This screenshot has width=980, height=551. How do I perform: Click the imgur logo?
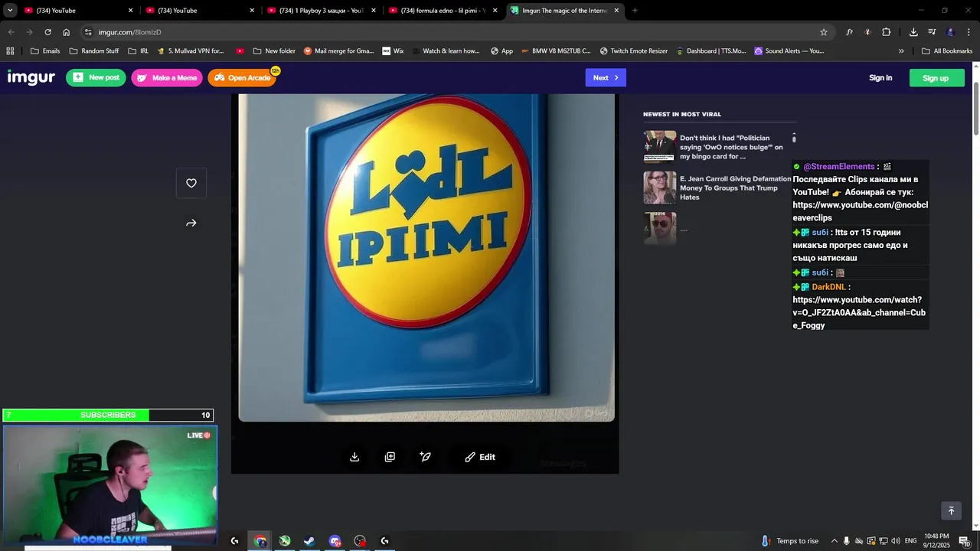point(31,77)
